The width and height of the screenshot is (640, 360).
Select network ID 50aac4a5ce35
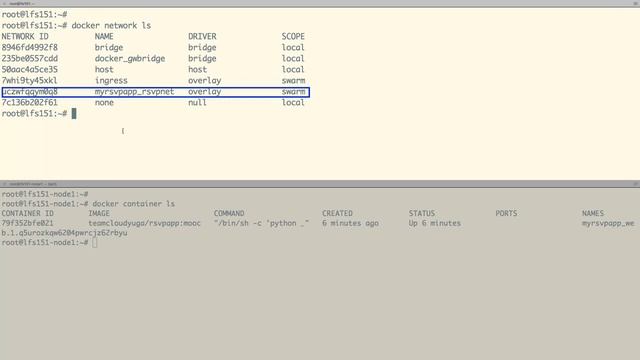click(x=29, y=69)
